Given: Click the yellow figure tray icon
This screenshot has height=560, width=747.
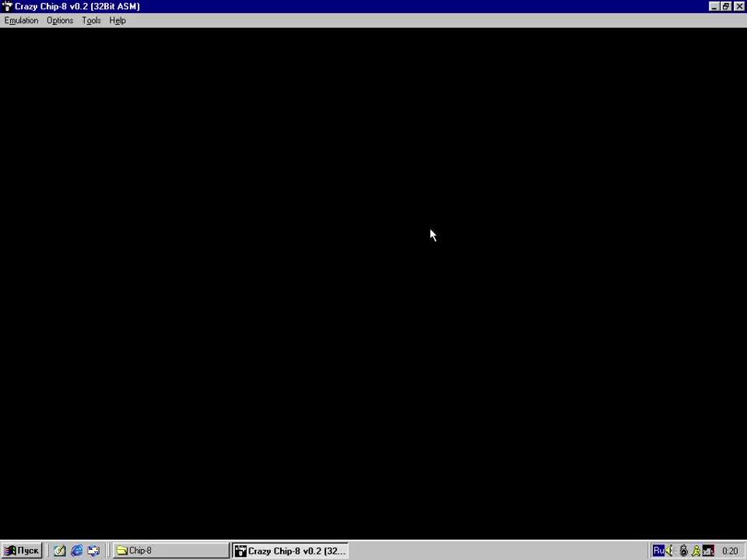Looking at the screenshot, I should tap(696, 551).
